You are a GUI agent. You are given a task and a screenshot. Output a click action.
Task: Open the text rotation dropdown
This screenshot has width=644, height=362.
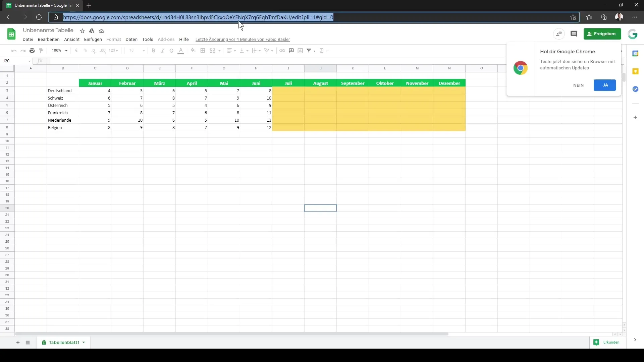tap(269, 51)
